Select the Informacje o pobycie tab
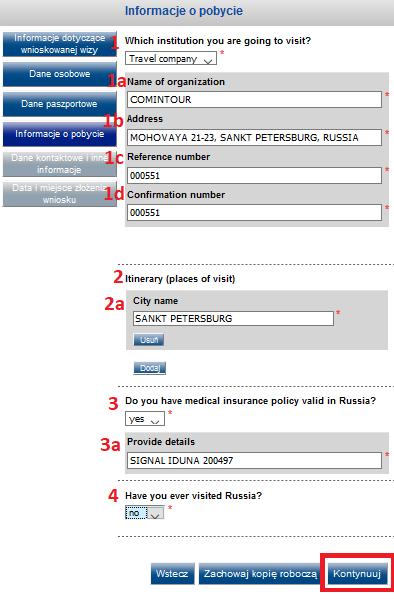 [x=59, y=134]
